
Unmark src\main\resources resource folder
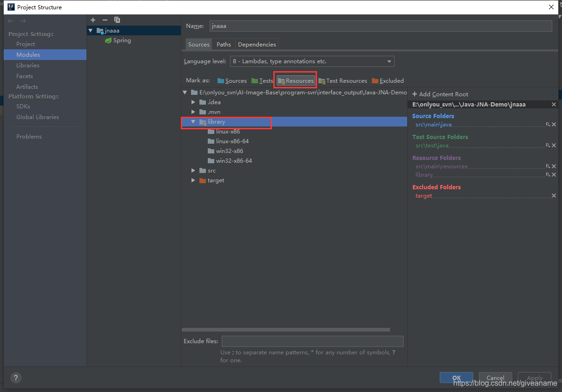click(x=554, y=166)
